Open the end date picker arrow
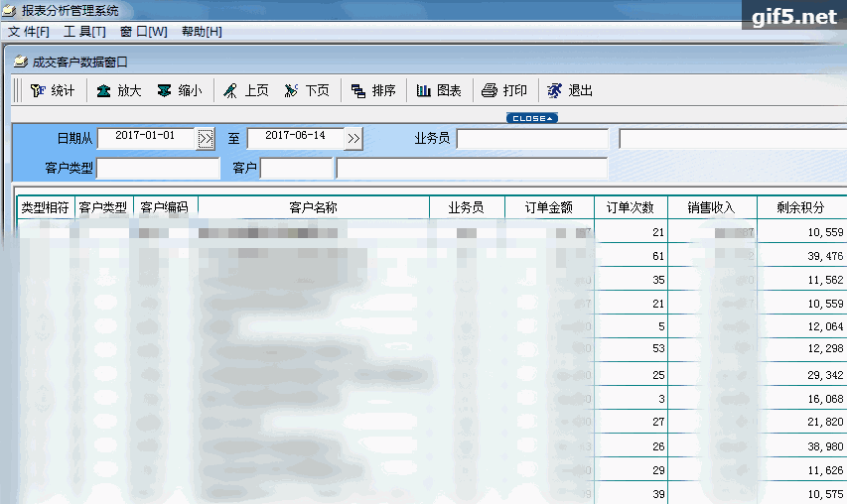 [x=354, y=138]
